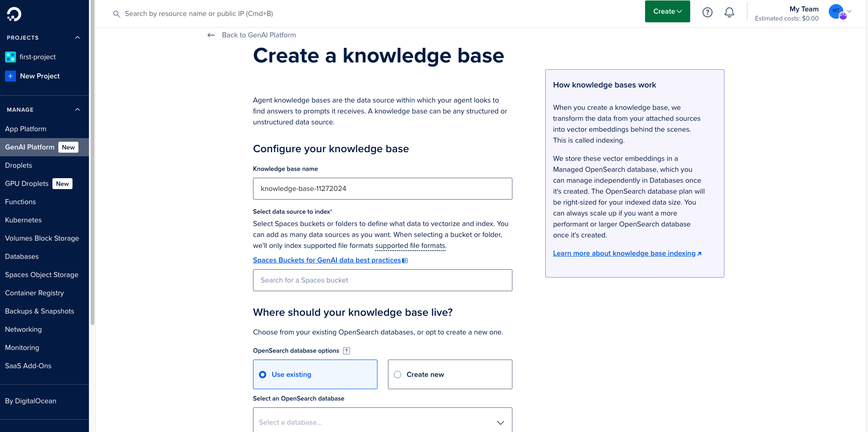This screenshot has height=432, width=868.
Task: Collapse the MANAGE section chevron
Action: click(x=77, y=110)
